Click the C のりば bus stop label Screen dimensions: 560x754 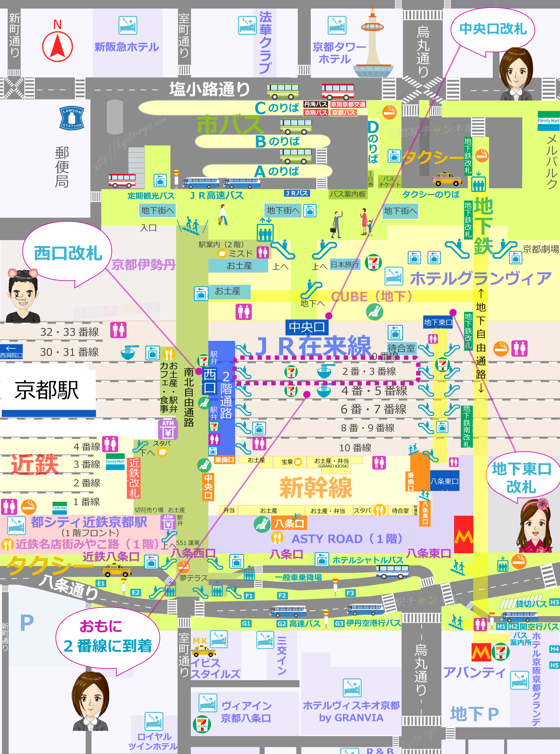[277, 108]
